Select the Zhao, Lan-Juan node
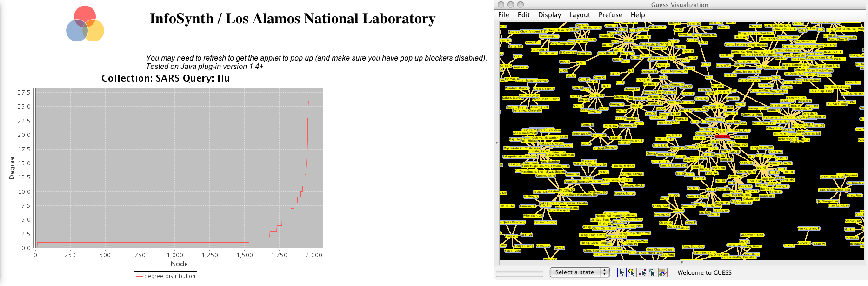This screenshot has height=286, width=868. tap(838, 205)
